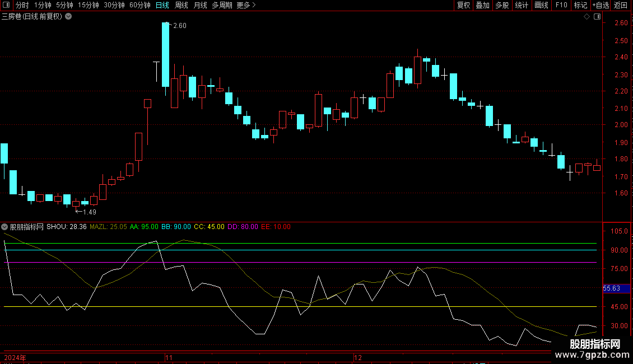
Task: Click the chart title 三房巷(日线.前复权)
Action: [32, 17]
